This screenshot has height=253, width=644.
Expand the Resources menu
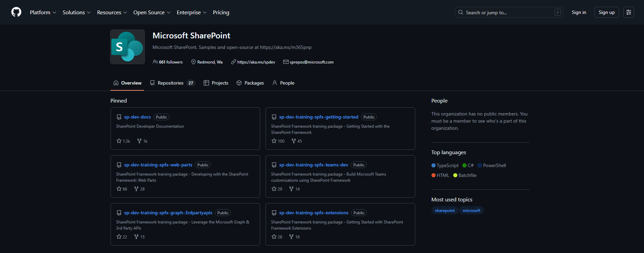point(112,12)
